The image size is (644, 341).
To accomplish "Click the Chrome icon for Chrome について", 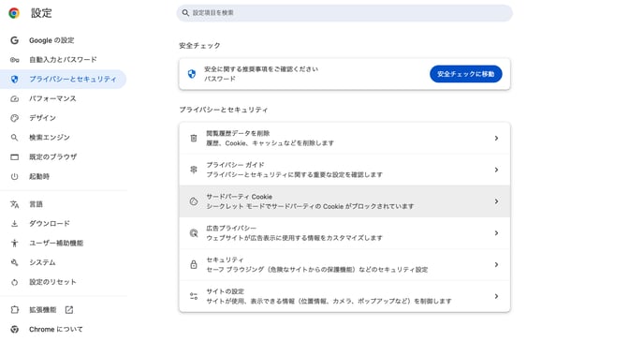I will tap(14, 329).
